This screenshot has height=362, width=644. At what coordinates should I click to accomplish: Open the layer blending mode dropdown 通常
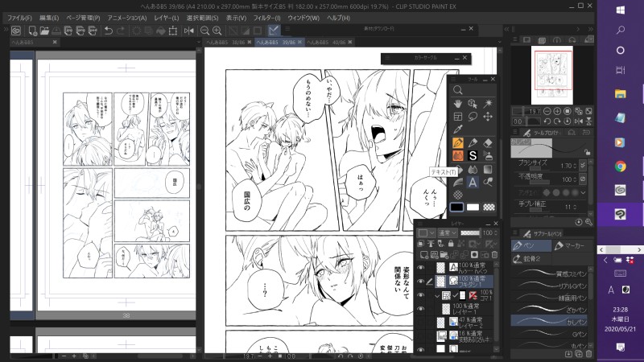pos(448,232)
